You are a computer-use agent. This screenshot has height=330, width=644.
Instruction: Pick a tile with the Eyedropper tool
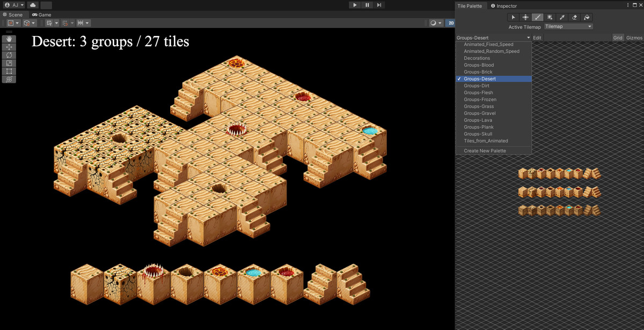tap(562, 17)
